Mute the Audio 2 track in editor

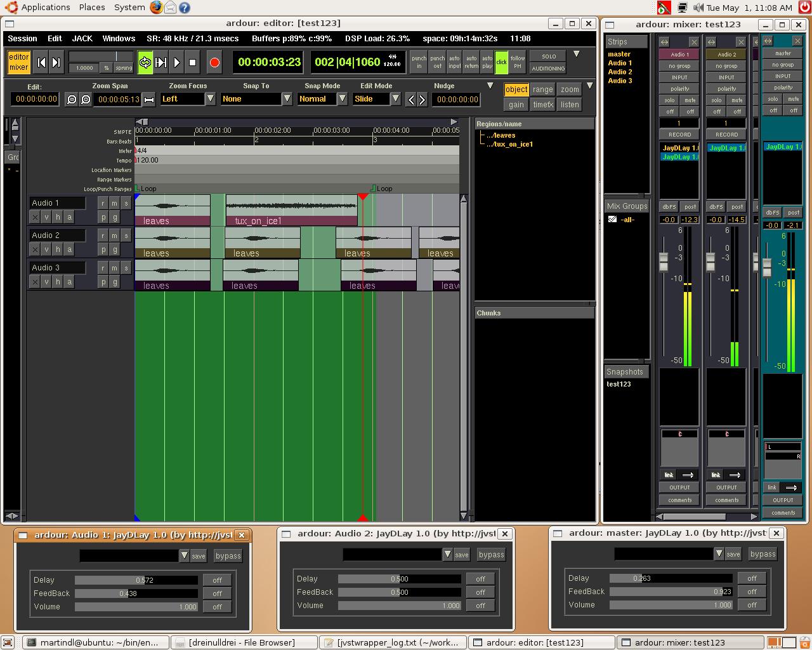(x=114, y=235)
